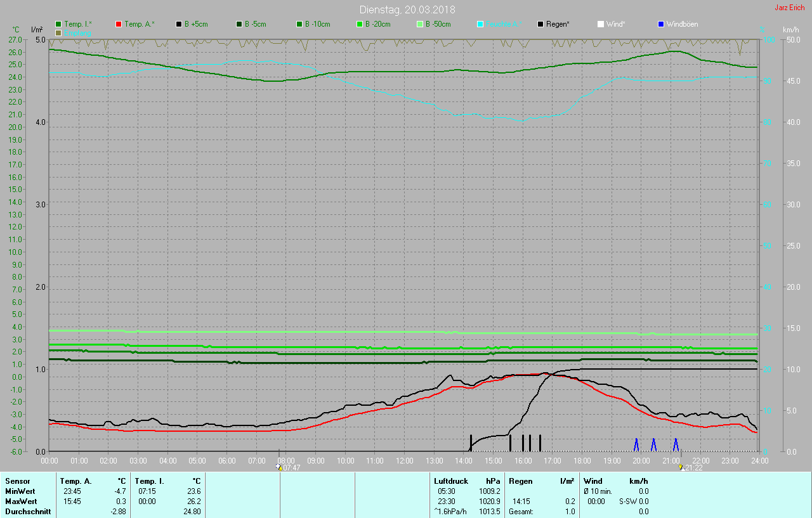Click the Temp. A. column header in table
This screenshot has height=518, width=812.
(x=75, y=481)
